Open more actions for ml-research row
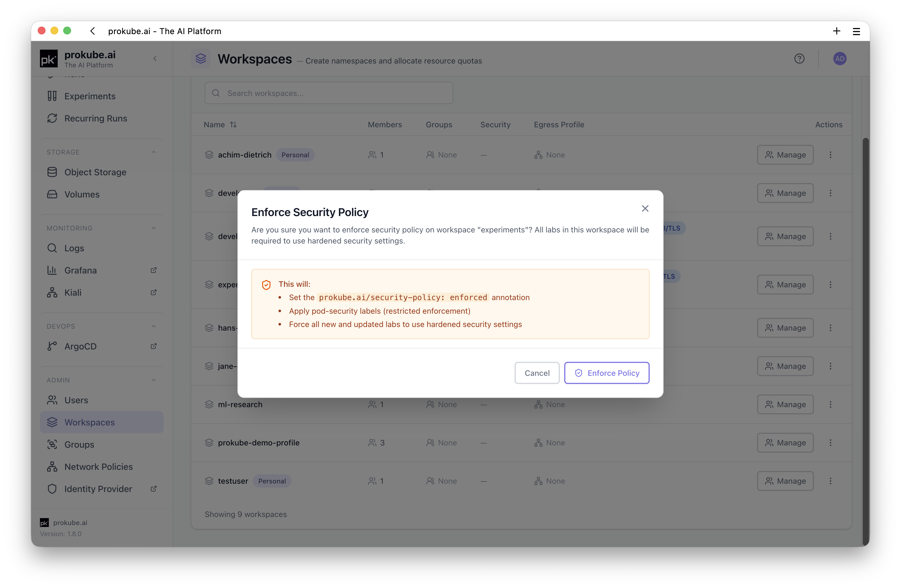 coord(830,404)
